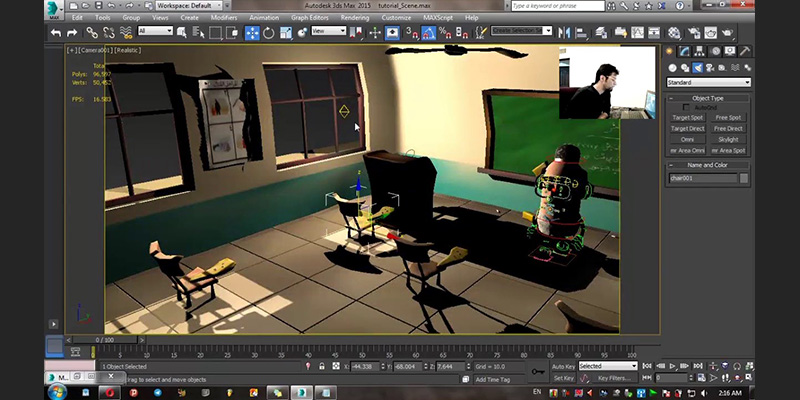Click the chair001 object name field
The image size is (800, 400).
pos(702,178)
